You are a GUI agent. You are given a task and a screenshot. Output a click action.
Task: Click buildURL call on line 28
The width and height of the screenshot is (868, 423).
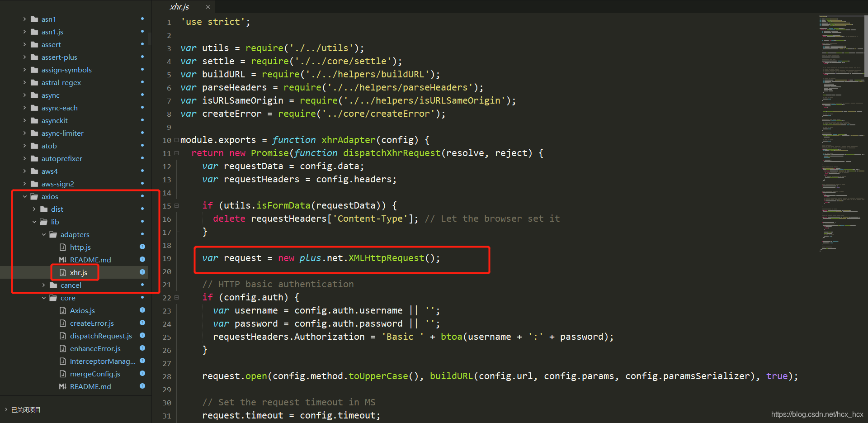coord(451,376)
